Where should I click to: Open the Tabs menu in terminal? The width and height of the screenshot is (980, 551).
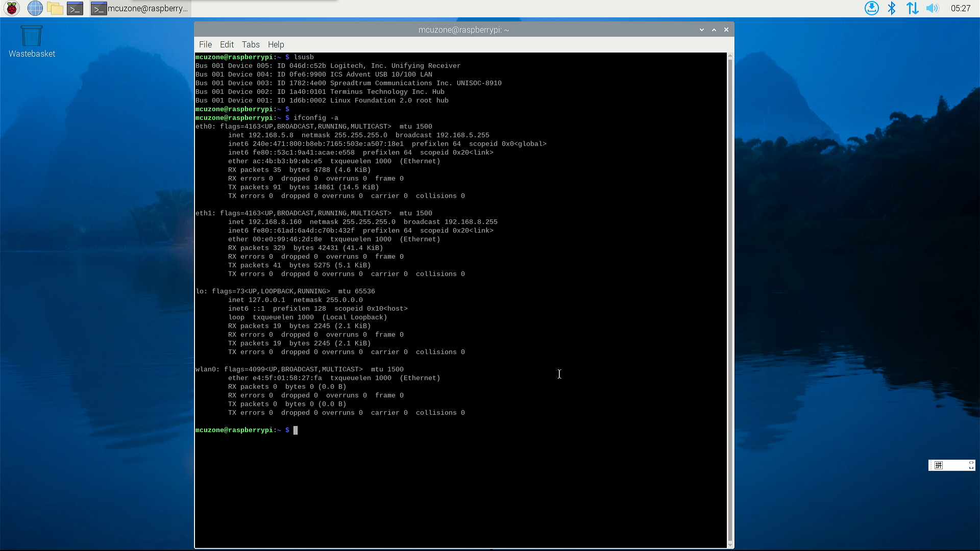point(251,44)
